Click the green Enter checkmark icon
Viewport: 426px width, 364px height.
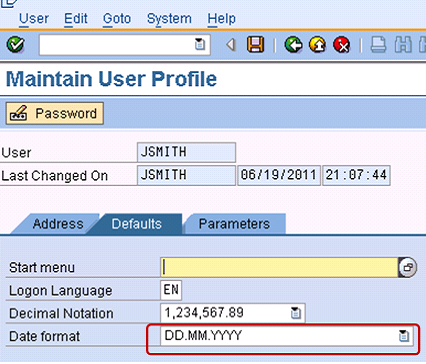tap(16, 44)
